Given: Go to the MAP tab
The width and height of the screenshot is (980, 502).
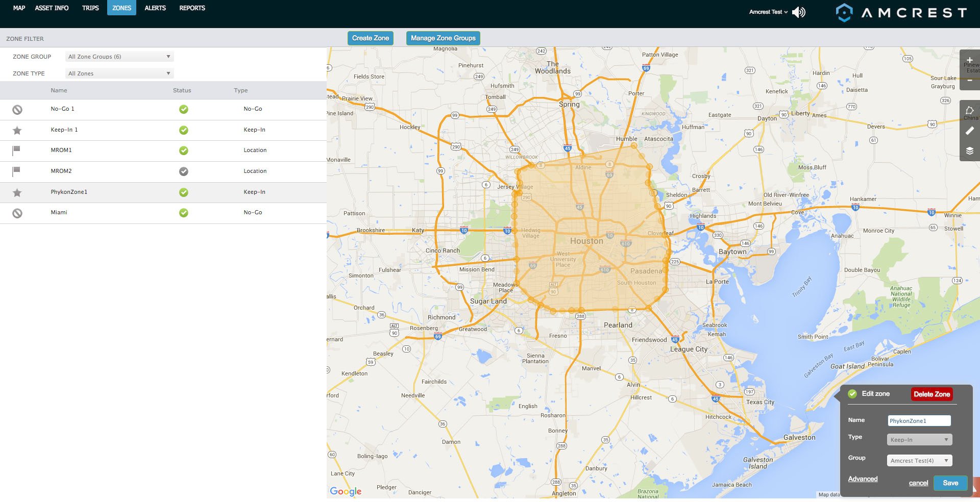Looking at the screenshot, I should (x=19, y=8).
